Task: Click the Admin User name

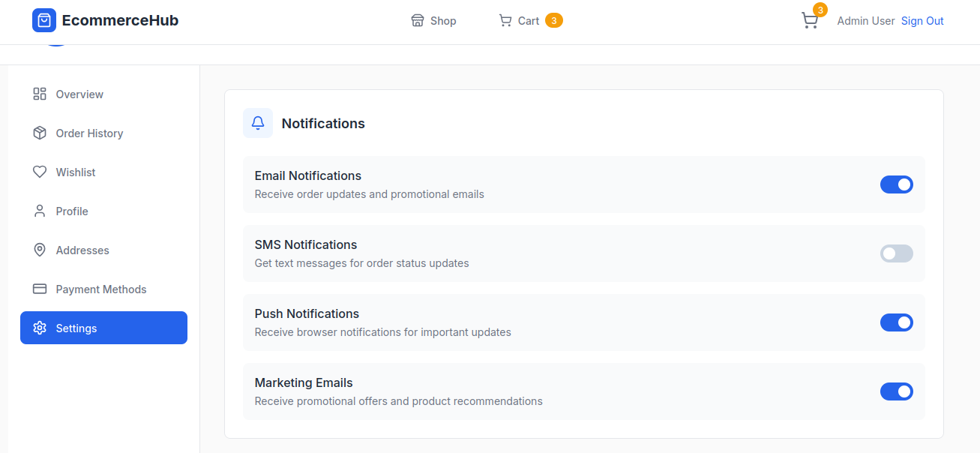Action: [865, 21]
